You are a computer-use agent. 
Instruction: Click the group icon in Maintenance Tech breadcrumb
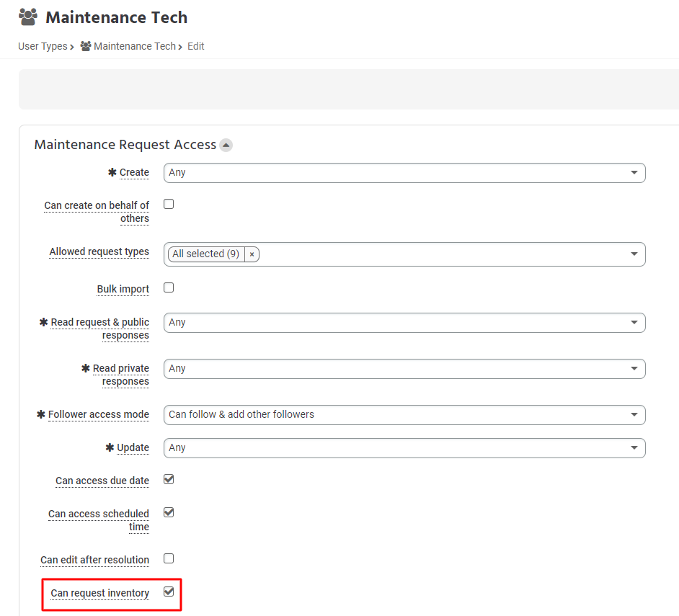click(86, 46)
